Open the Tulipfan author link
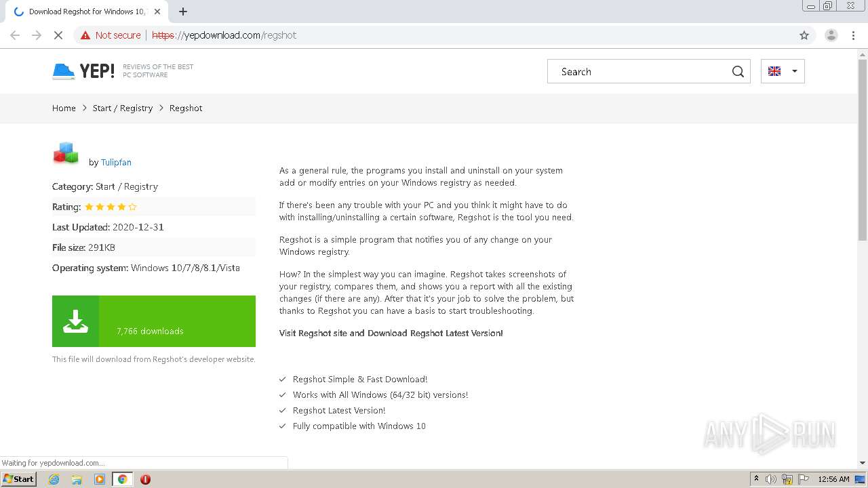Viewport: 868px width, 488px height. [x=116, y=163]
